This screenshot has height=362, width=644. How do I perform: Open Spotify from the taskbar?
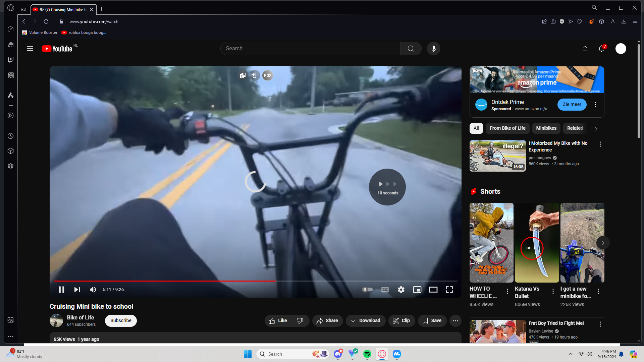click(x=367, y=354)
